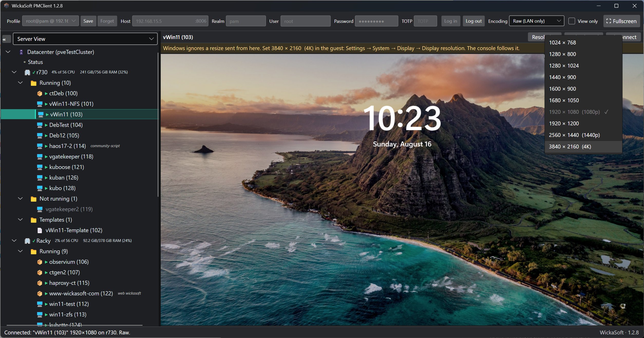
Task: Click the Datacenter server icon
Action: (21, 52)
